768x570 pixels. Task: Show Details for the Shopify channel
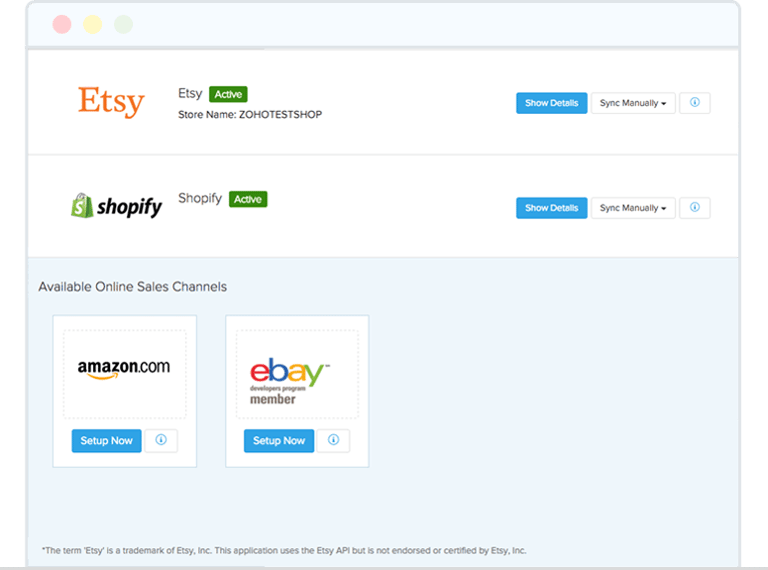552,208
